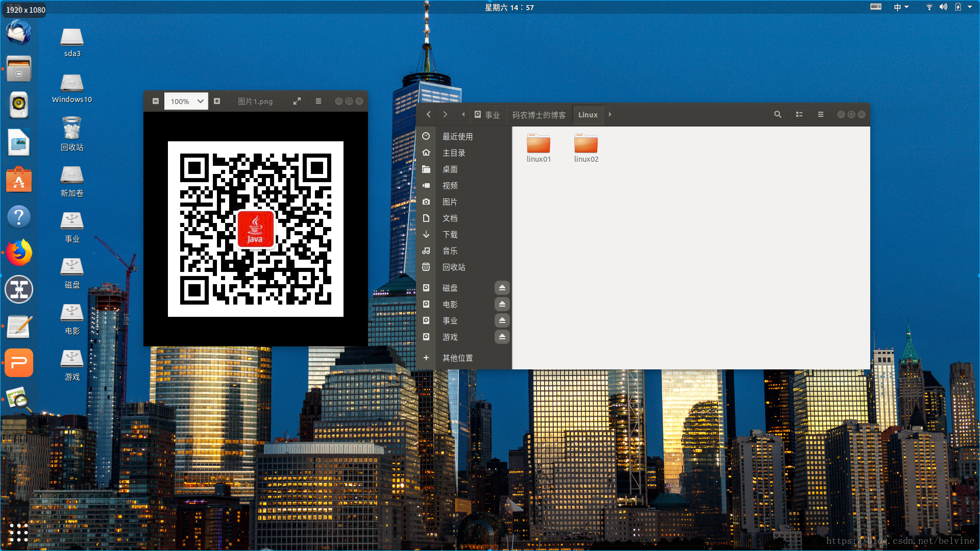Open the image viewer icon in dock
Image resolution: width=980 pixels, height=551 pixels.
point(19,399)
